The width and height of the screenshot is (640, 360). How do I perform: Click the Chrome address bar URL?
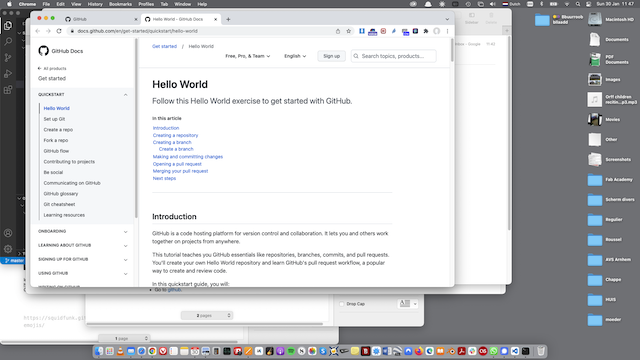click(138, 31)
